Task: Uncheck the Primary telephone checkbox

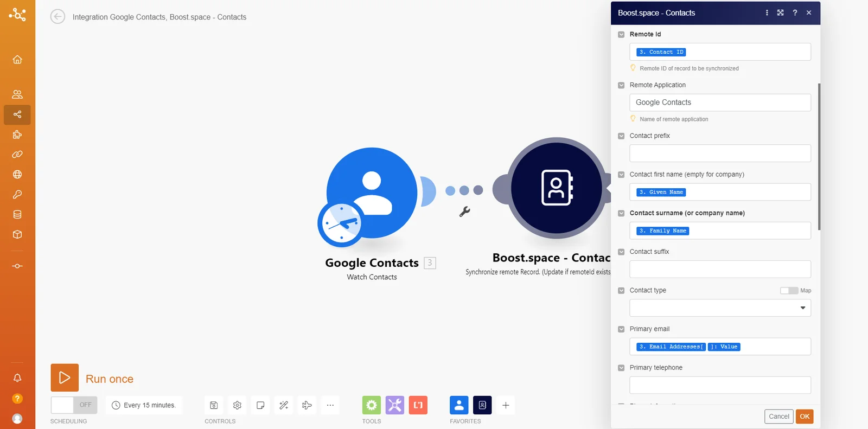Action: tap(621, 368)
